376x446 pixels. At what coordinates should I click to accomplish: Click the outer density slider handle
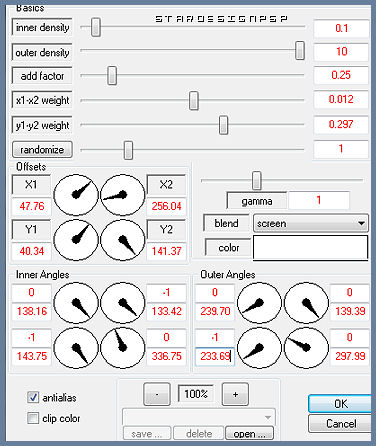300,50
